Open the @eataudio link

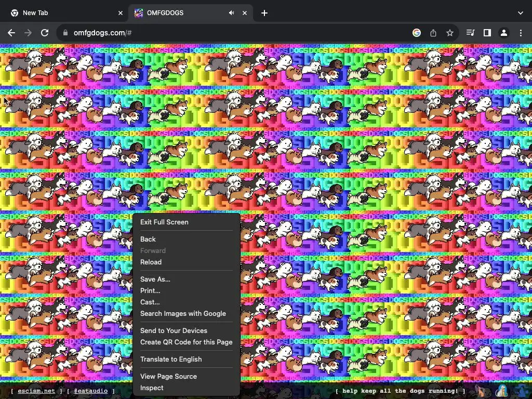pos(91,391)
